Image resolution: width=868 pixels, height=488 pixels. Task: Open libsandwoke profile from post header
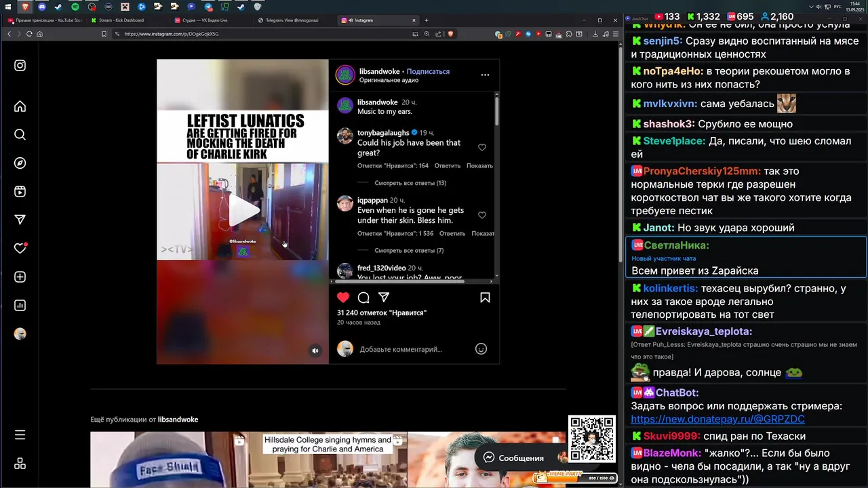(379, 71)
